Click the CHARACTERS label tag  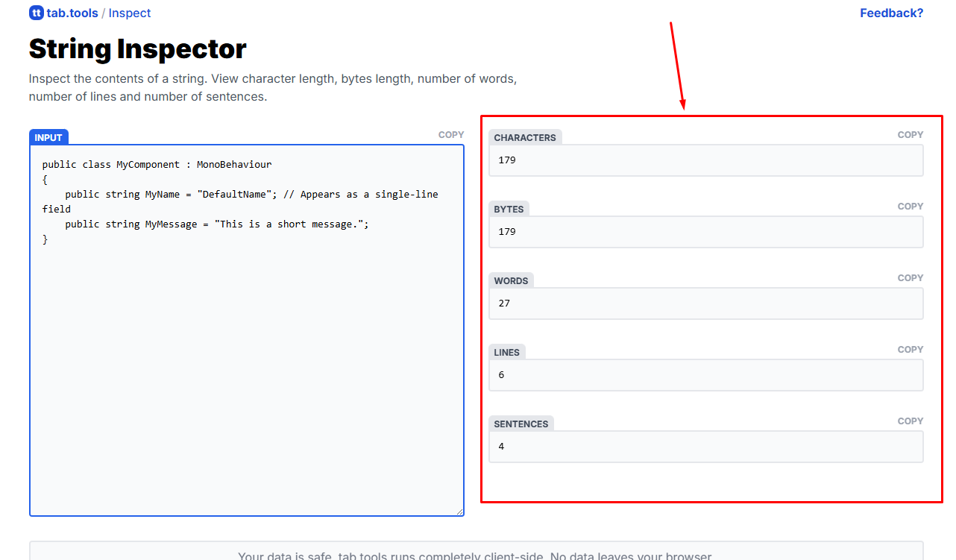click(x=525, y=138)
